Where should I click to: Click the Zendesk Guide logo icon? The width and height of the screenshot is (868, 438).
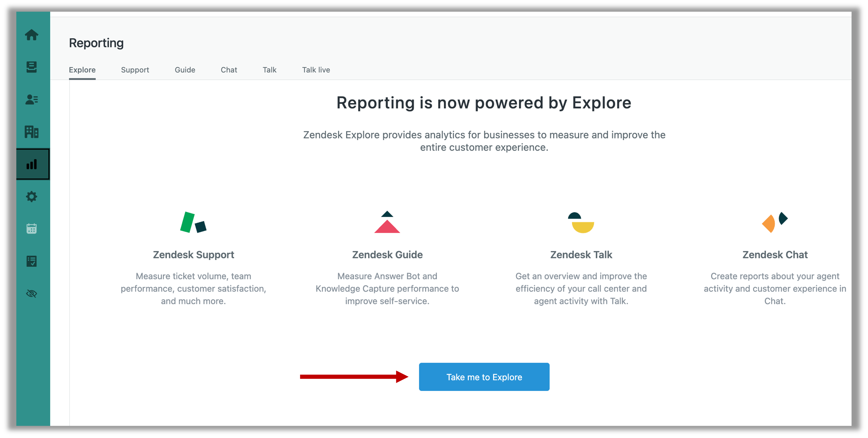pos(387,222)
